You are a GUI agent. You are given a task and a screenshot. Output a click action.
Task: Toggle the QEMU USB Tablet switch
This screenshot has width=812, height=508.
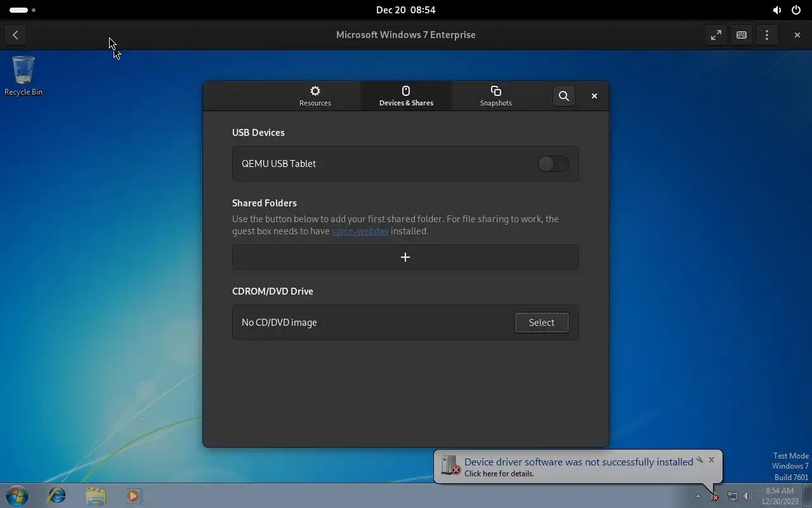tap(553, 164)
